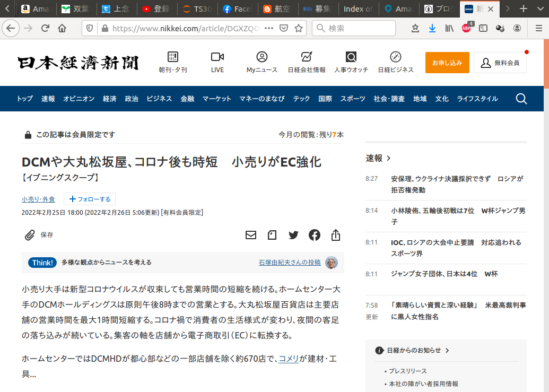Switch to the 双葉 tab
Screen dimensions: 549x392
pos(76,8)
